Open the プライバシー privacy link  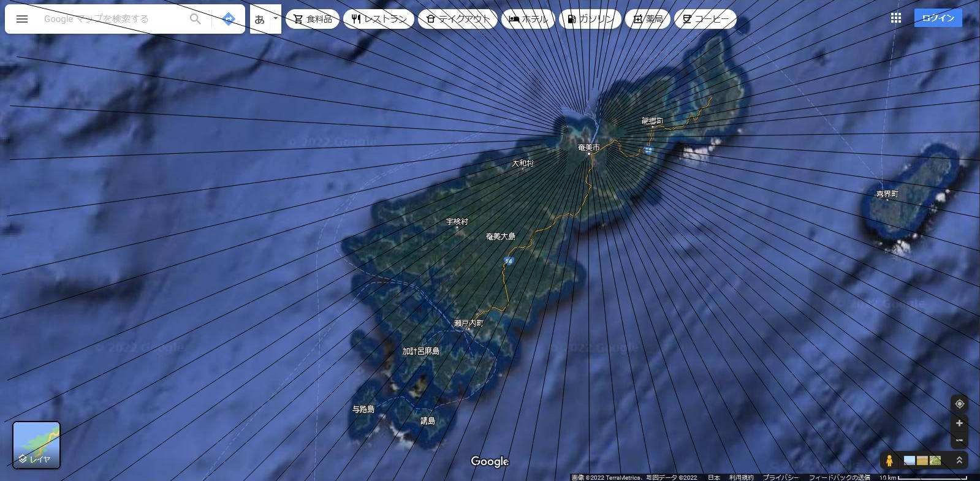pyautogui.click(x=781, y=477)
